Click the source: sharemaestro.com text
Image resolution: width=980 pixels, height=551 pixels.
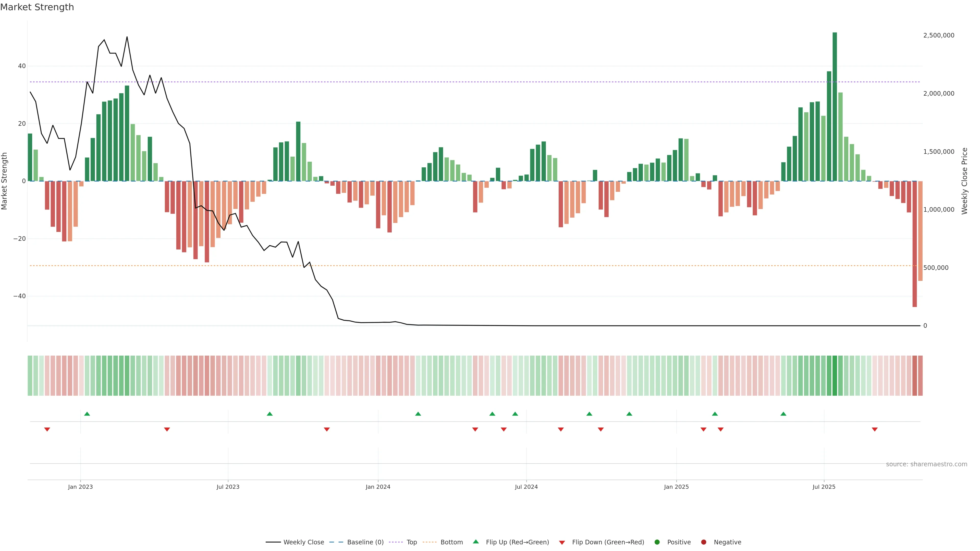pos(926,464)
